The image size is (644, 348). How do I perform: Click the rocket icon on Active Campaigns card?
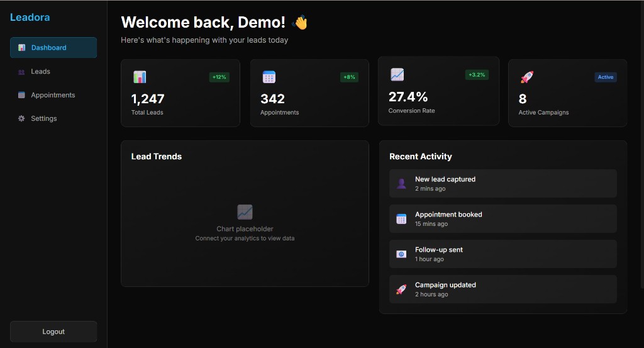point(527,77)
